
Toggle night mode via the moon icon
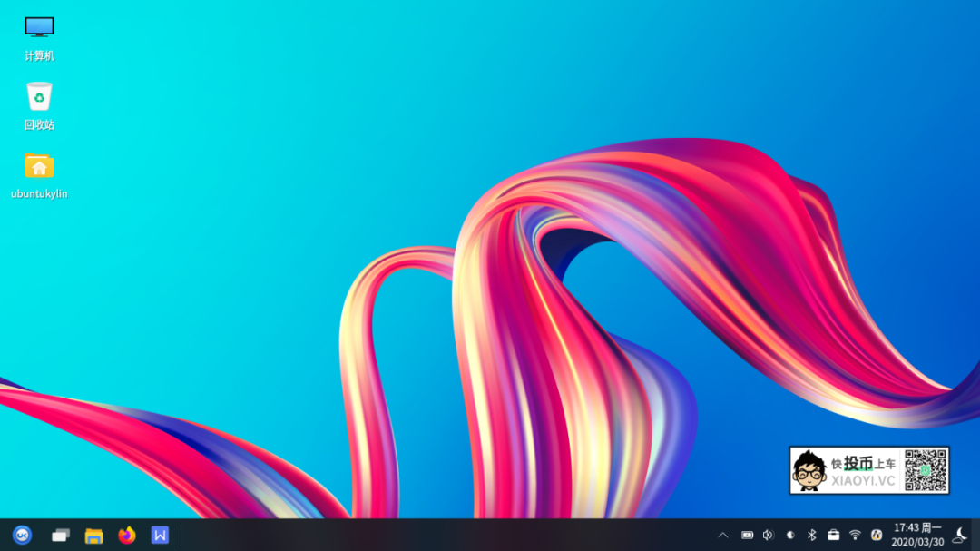tap(959, 536)
